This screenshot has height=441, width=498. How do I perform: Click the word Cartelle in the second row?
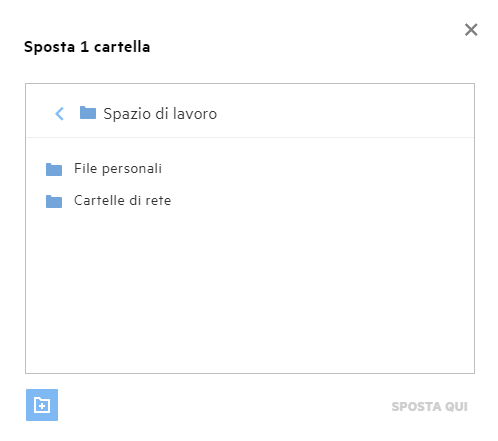click(99, 200)
